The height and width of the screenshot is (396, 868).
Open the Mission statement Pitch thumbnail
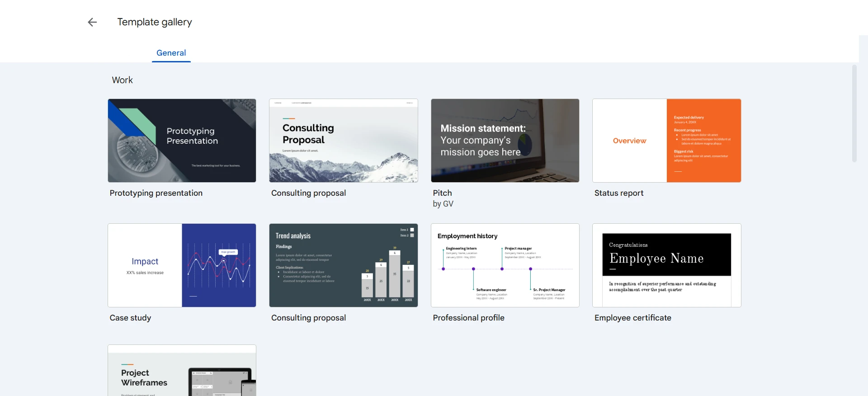pos(505,141)
